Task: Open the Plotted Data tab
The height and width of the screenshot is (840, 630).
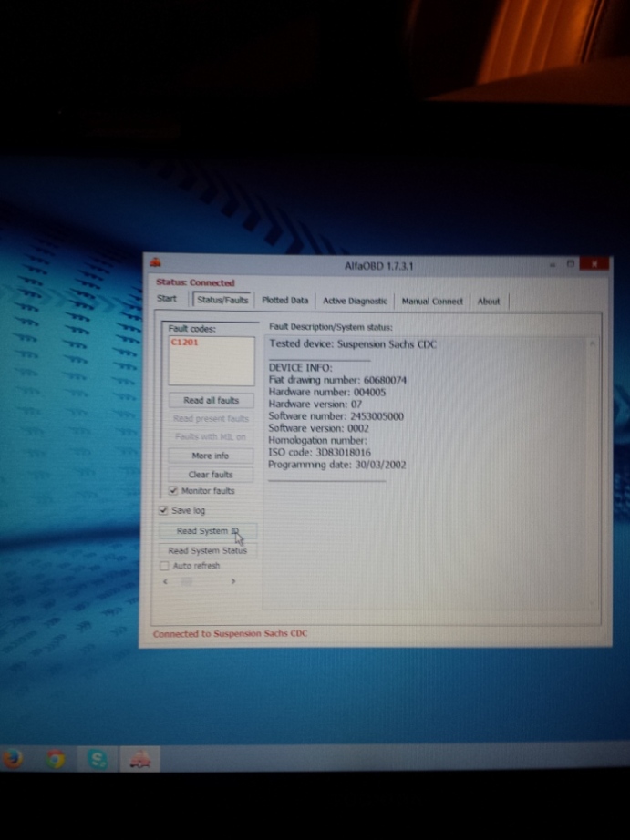Action: [284, 301]
